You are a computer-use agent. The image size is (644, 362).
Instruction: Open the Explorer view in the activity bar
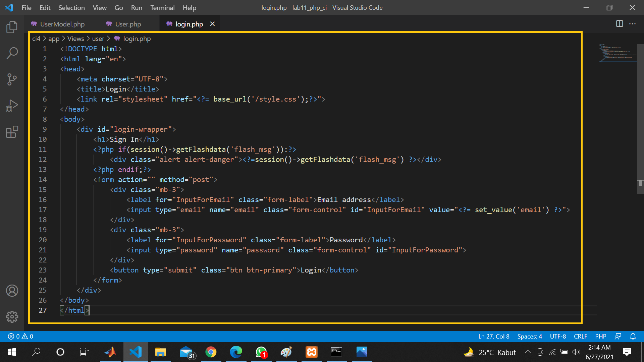pyautogui.click(x=12, y=27)
